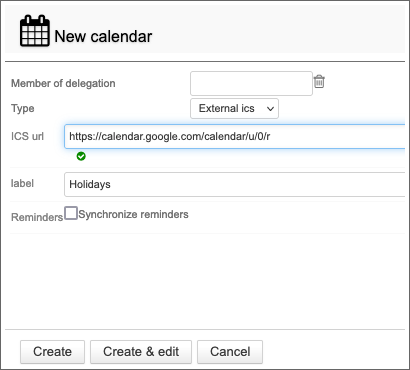Open the External ics type dropdown
Screen dimensions: 410x370
tap(234, 108)
